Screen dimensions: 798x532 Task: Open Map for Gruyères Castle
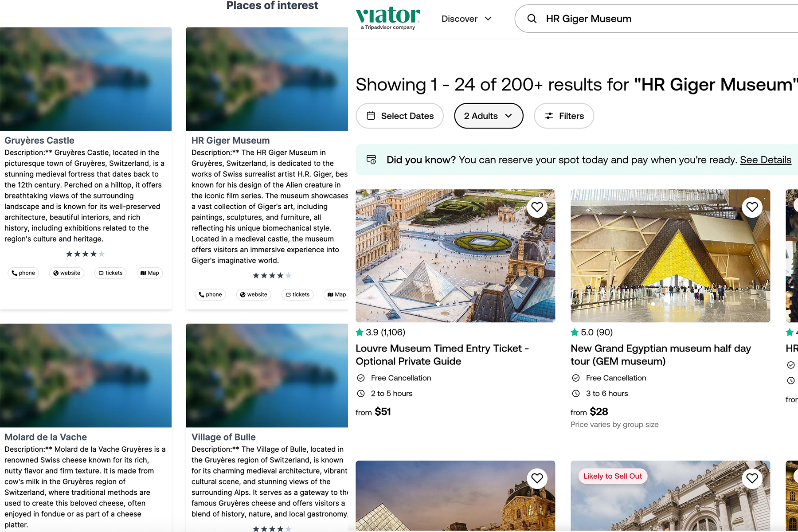click(x=150, y=273)
